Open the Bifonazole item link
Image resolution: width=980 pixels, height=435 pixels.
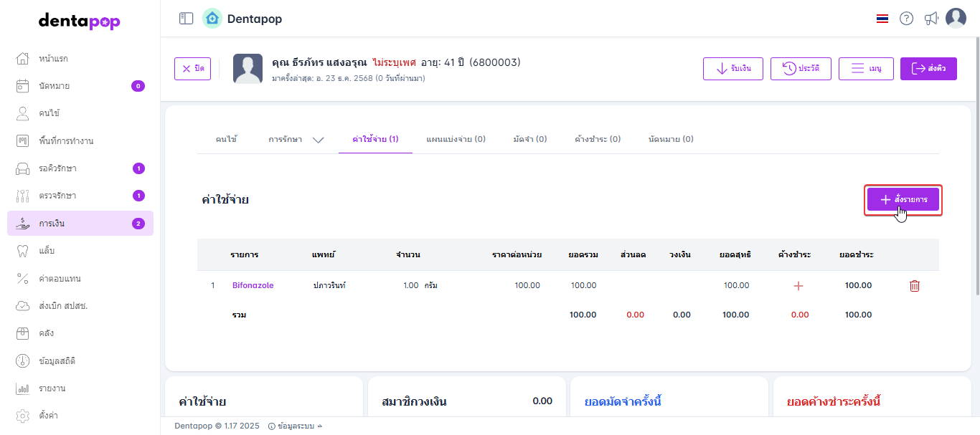(253, 285)
